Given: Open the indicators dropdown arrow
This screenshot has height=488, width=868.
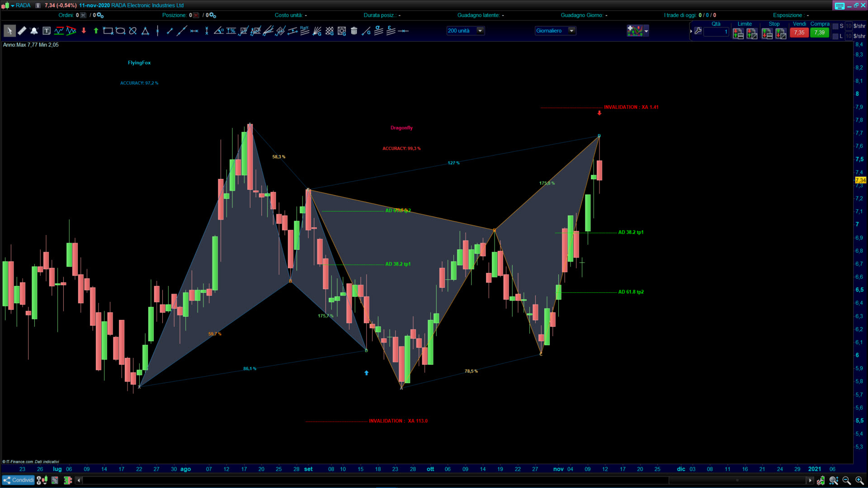Looking at the screenshot, I should [646, 31].
